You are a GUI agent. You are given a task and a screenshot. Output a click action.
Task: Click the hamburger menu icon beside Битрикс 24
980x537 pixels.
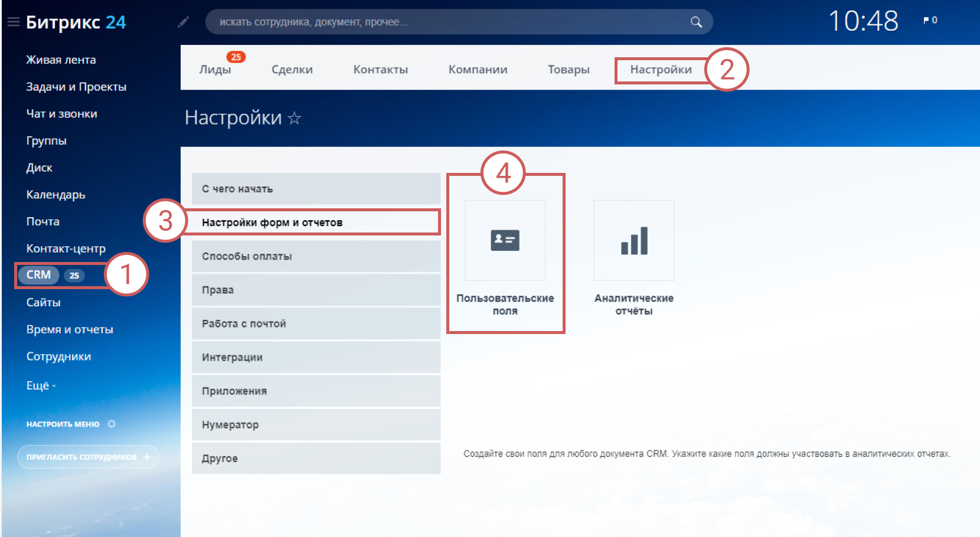coord(13,22)
